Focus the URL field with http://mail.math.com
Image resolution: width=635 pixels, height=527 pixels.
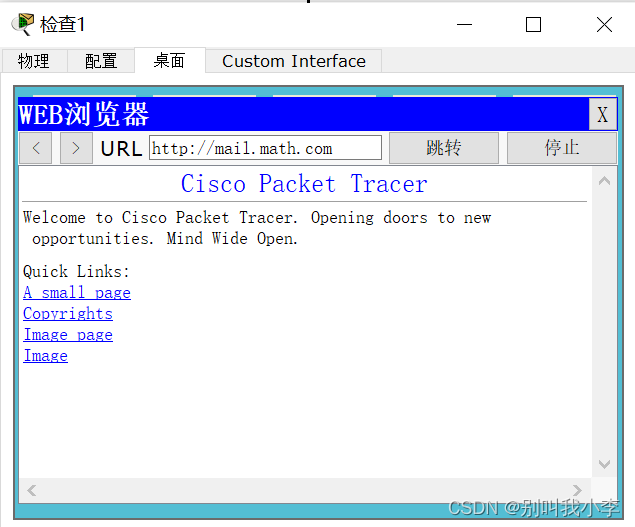[265, 148]
